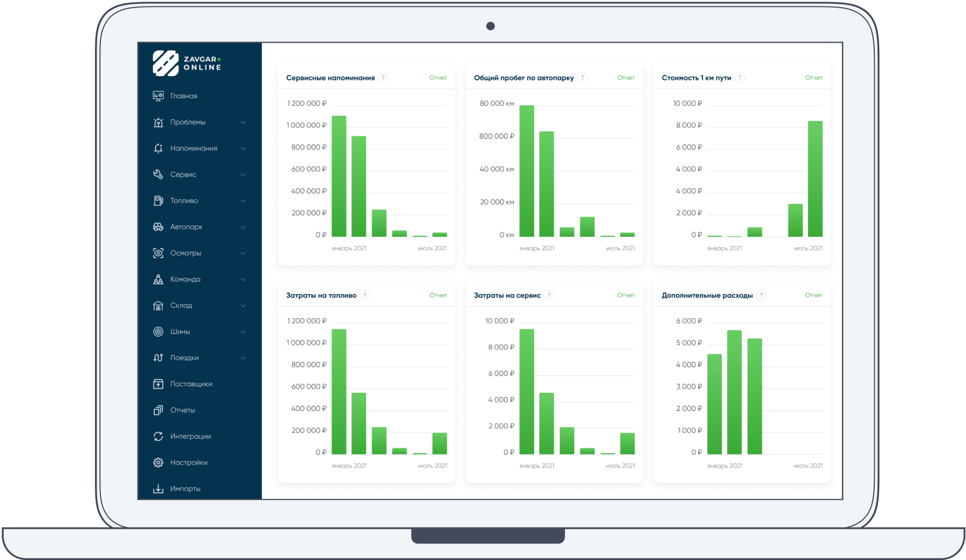The height and width of the screenshot is (560, 966).
Task: Open Отчет for Стоимость 1 км пути
Action: pos(814,78)
